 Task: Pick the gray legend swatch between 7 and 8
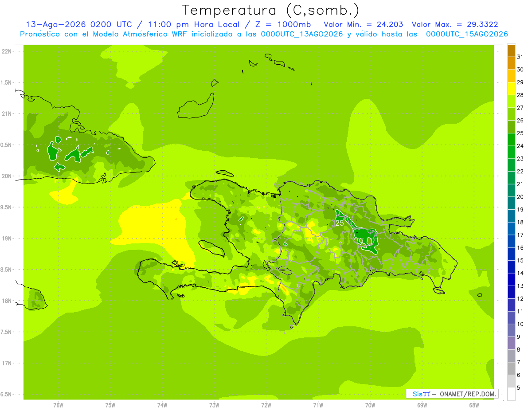coord(511,356)
